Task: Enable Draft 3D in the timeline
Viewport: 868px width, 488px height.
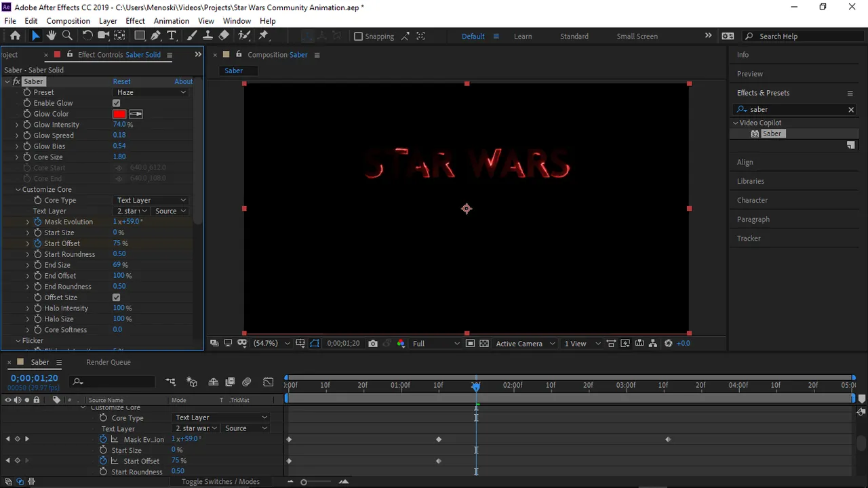Action: point(192,382)
